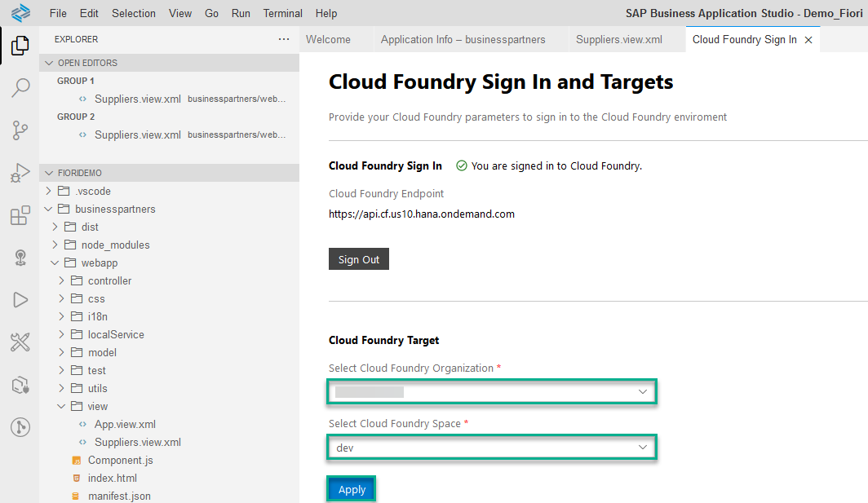Click the XML icon of Suppliers.view.xml in Group 1
The image size is (868, 503).
coord(83,99)
